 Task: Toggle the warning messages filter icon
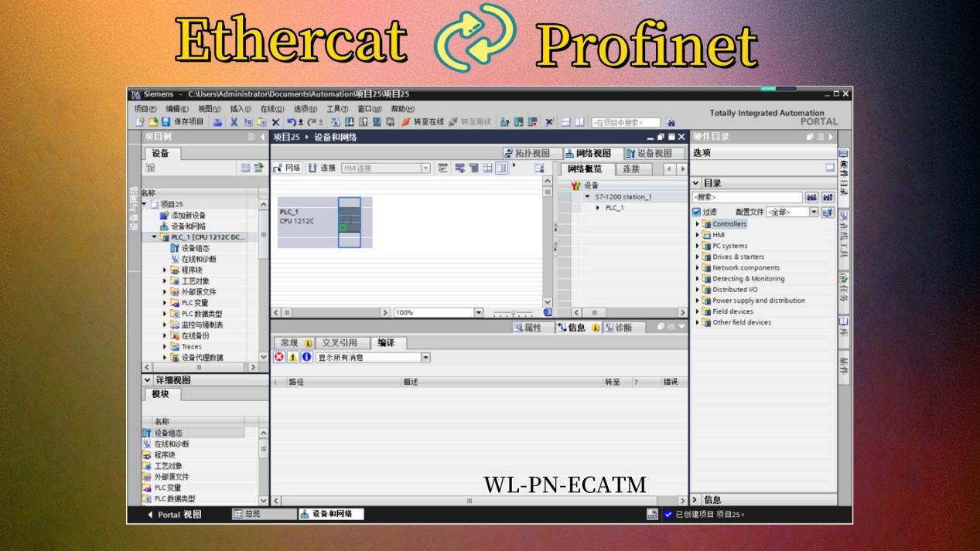tap(293, 357)
